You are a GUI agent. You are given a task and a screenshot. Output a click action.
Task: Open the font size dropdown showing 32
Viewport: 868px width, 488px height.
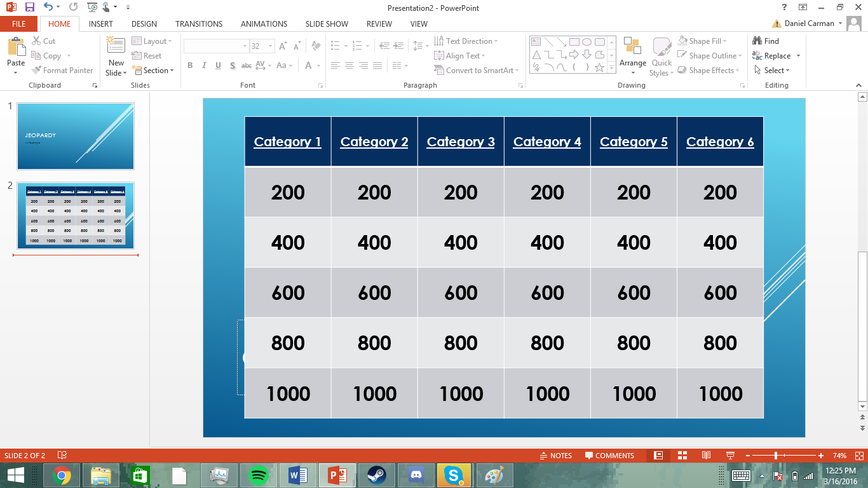[271, 46]
